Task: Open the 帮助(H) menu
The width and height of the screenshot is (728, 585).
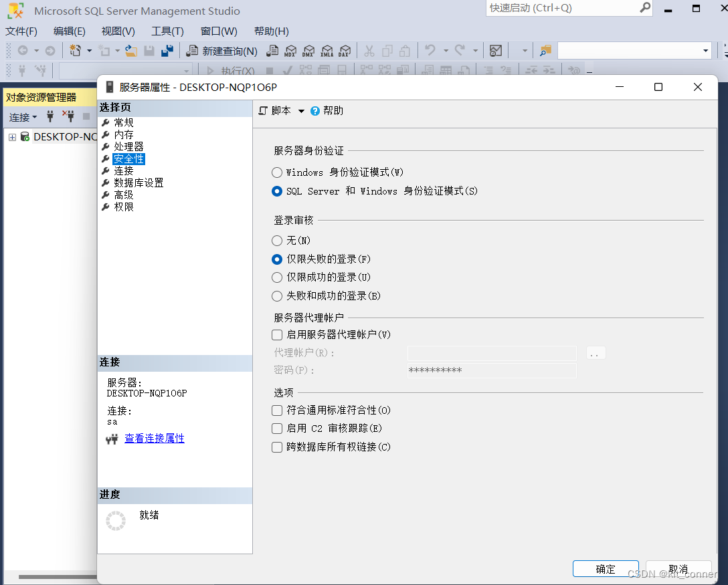Action: [272, 31]
